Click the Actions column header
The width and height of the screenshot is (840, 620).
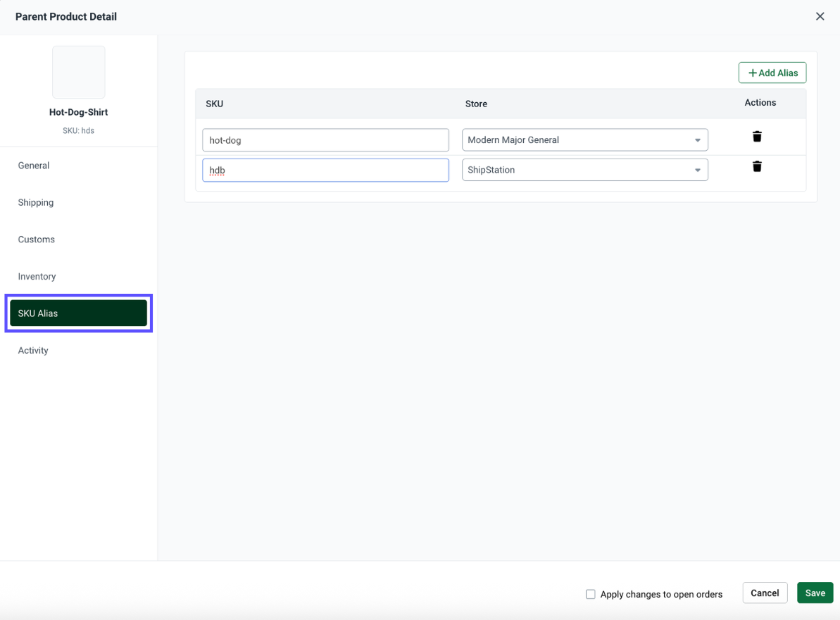tap(760, 102)
